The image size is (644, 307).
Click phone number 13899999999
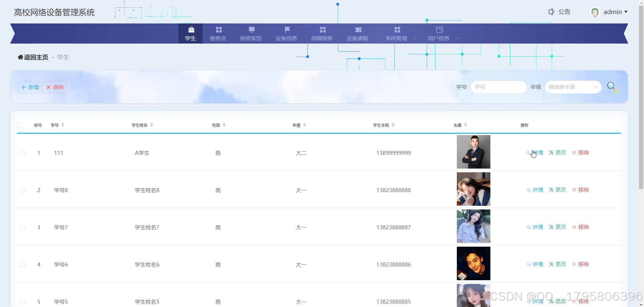pos(393,153)
